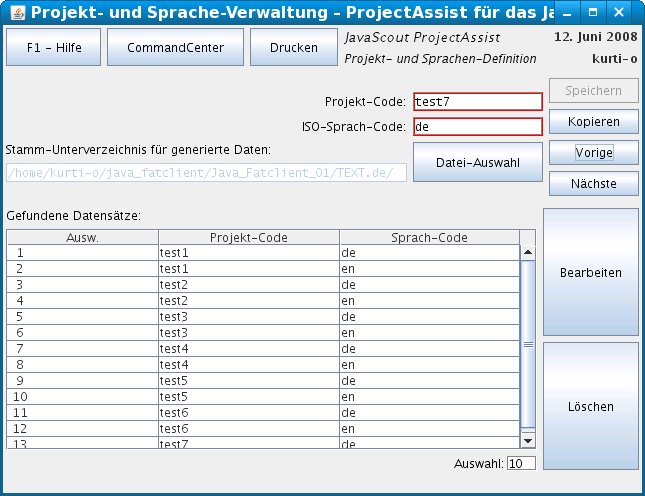Go to next record with Nächste
The image size is (645, 496).
click(x=593, y=184)
